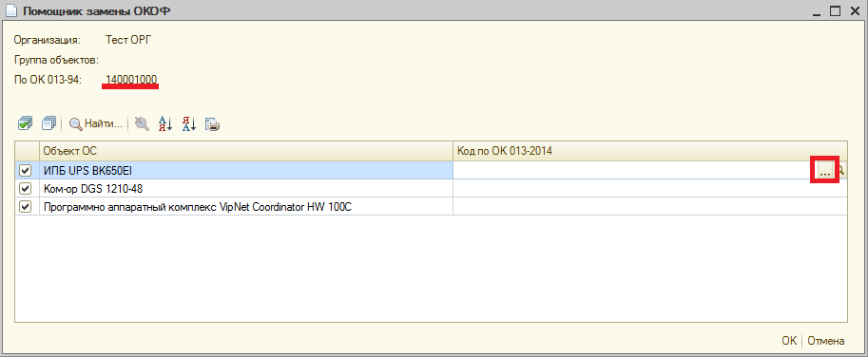The width and height of the screenshot is (868, 357).
Task: Confirm with the OK button
Action: click(x=789, y=341)
